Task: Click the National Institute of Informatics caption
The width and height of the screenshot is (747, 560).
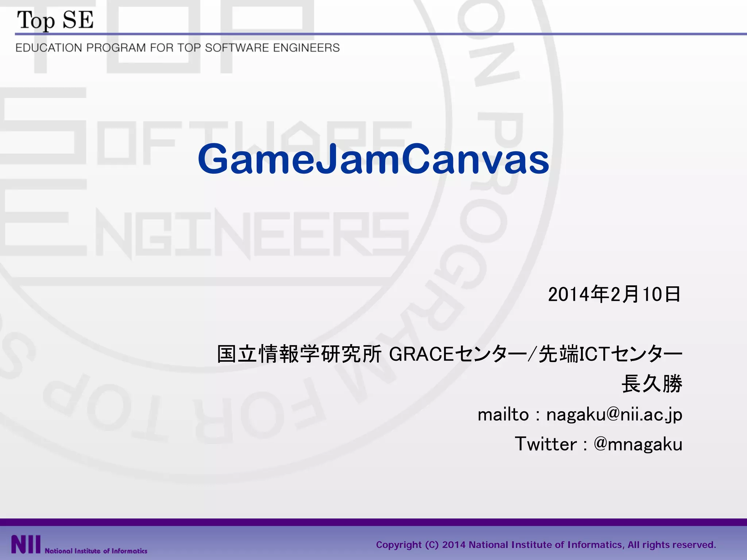Action: pyautogui.click(x=96, y=551)
